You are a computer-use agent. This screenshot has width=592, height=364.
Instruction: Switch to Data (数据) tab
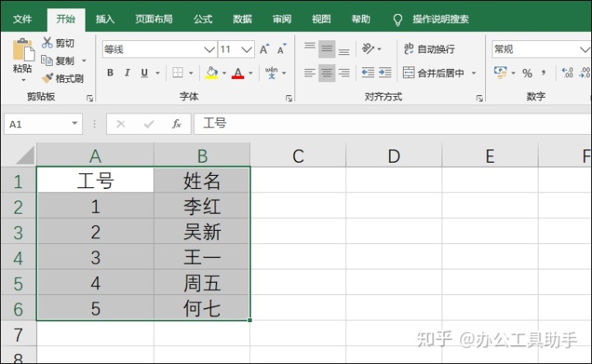coord(243,19)
